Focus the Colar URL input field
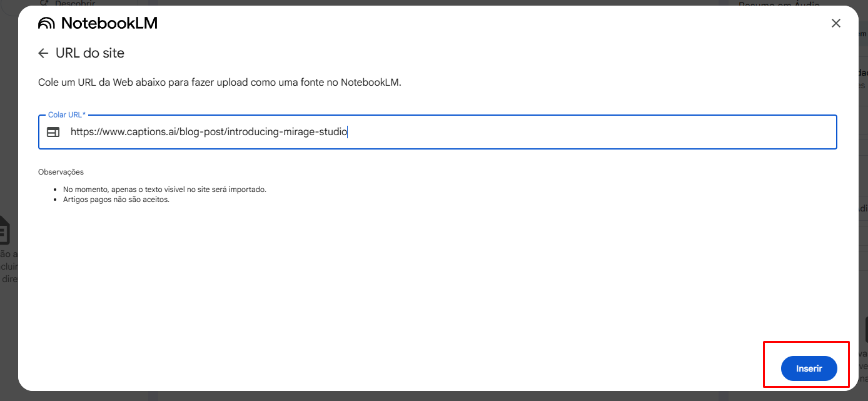The height and width of the screenshot is (401, 868). tap(438, 132)
